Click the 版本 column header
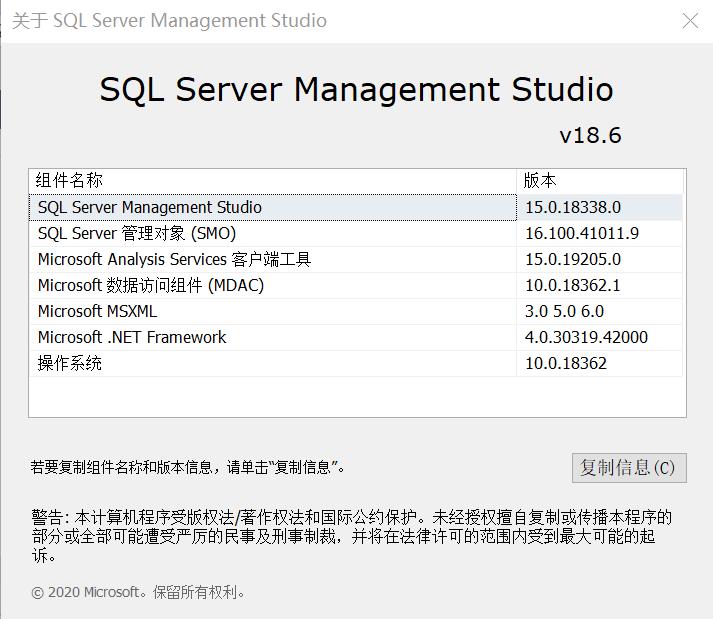Screen dimensions: 713x619 click(x=600, y=181)
